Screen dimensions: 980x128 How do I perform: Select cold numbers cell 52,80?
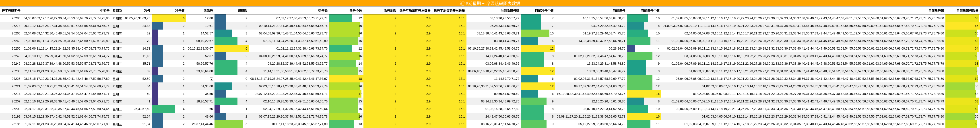[146, 79]
